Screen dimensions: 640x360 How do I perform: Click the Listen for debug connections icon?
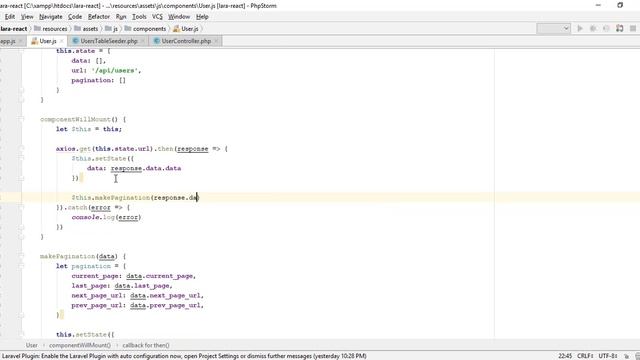pyautogui.click(x=606, y=28)
